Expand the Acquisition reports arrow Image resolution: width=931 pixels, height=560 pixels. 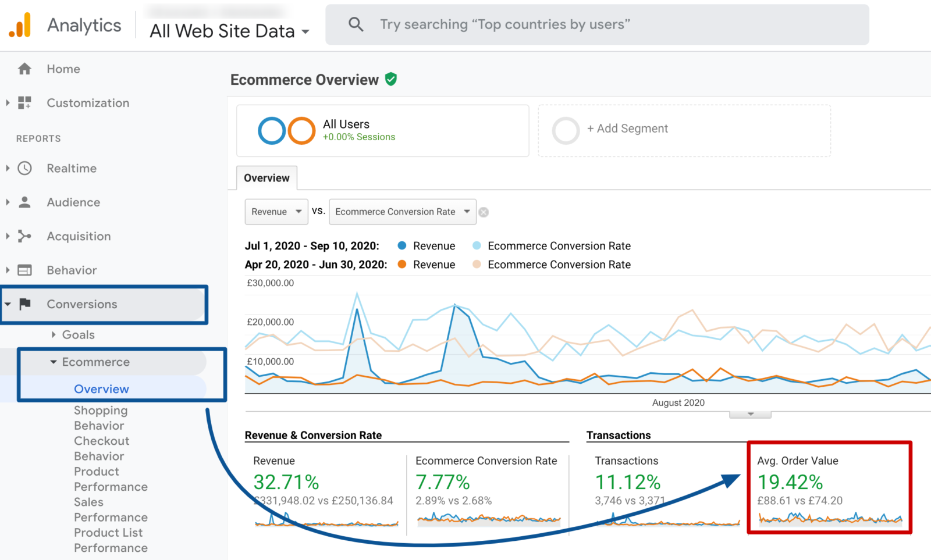click(x=8, y=236)
